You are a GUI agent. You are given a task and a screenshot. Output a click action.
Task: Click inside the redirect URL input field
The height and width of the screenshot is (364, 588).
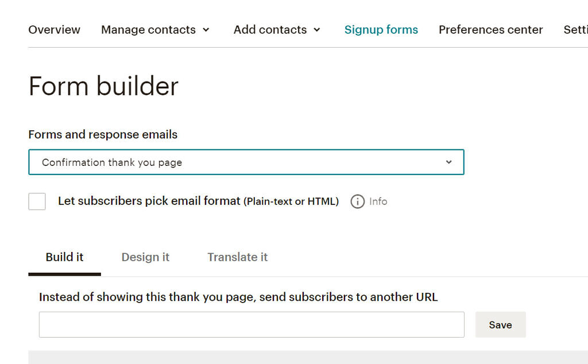tap(252, 324)
